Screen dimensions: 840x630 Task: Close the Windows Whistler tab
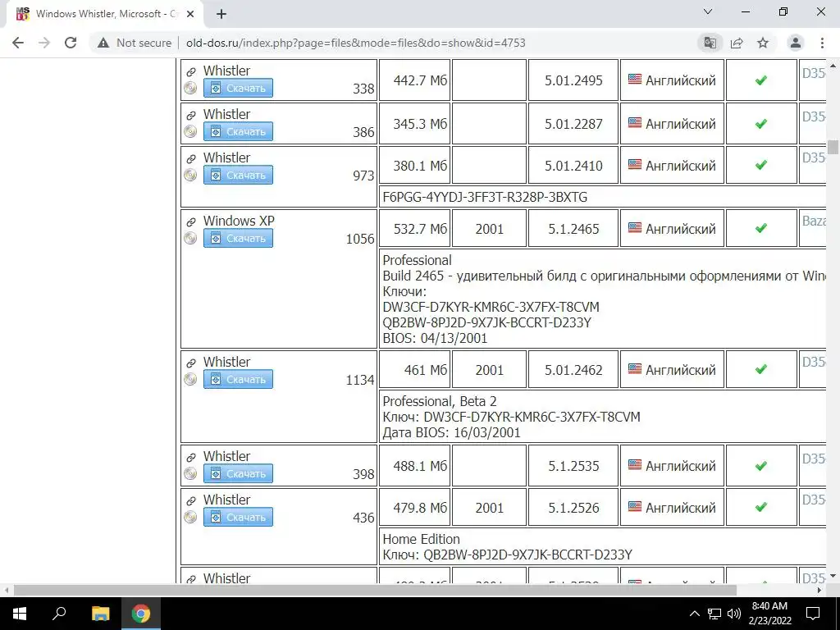(x=190, y=14)
